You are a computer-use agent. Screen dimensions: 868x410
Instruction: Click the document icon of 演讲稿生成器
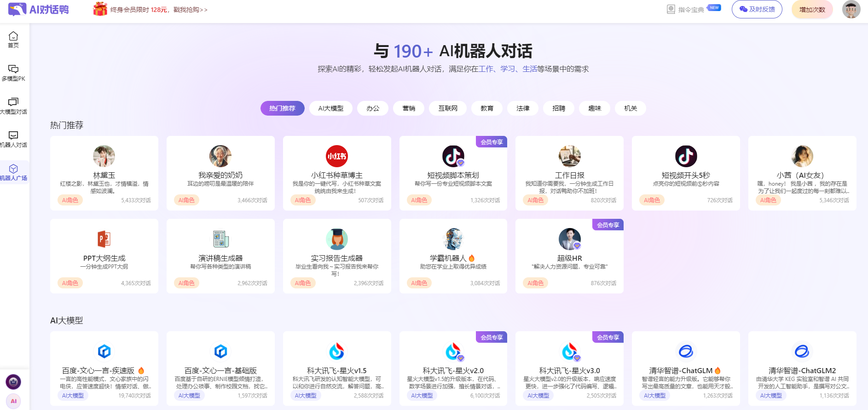point(220,239)
